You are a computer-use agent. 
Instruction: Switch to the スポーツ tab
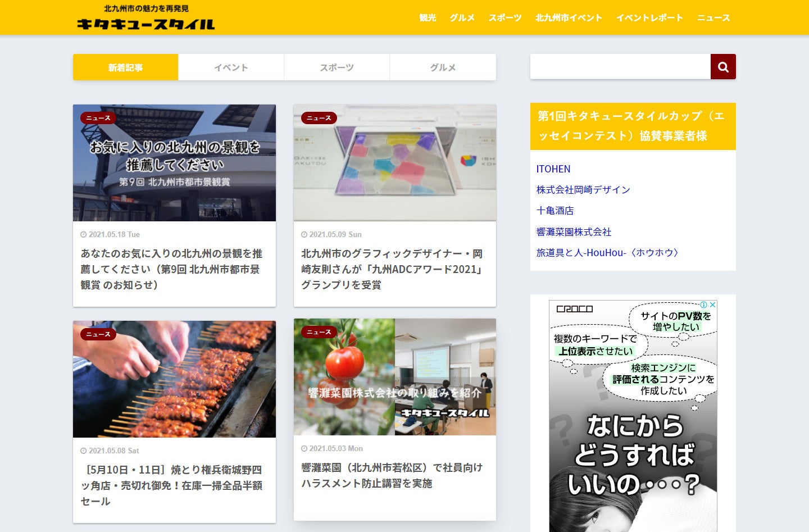(337, 67)
